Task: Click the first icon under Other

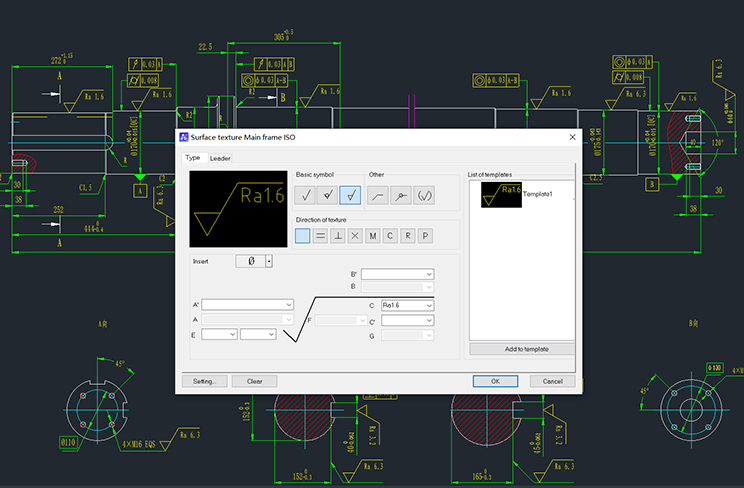Action: 379,196
